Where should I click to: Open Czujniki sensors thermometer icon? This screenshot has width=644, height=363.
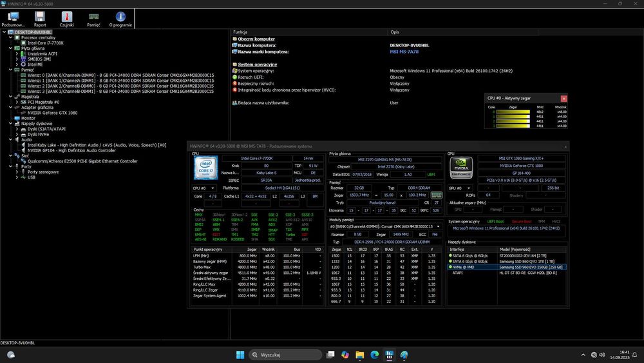(66, 17)
